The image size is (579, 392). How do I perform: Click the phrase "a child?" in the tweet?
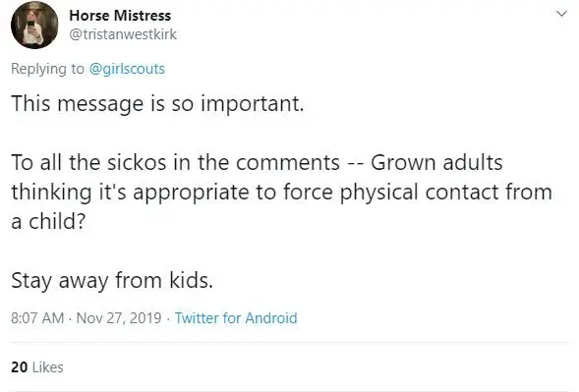(48, 221)
